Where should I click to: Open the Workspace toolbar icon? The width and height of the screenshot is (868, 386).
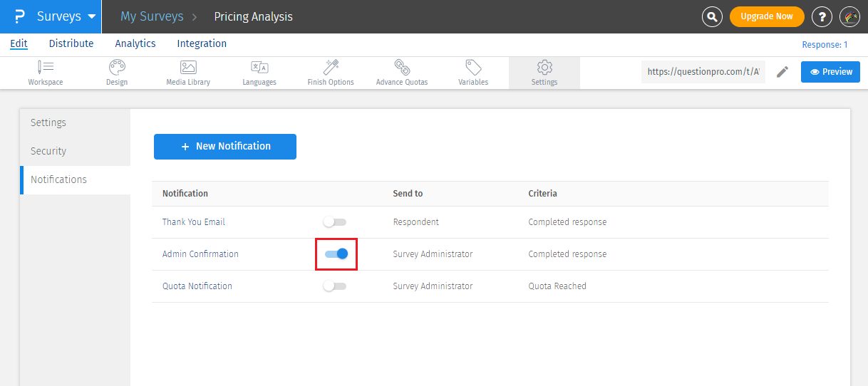coord(46,68)
